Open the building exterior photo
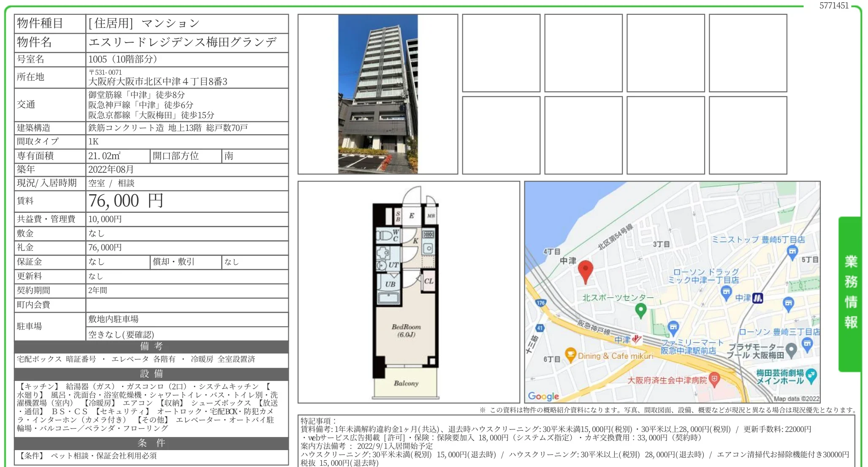This screenshot has height=467, width=868. click(x=377, y=94)
